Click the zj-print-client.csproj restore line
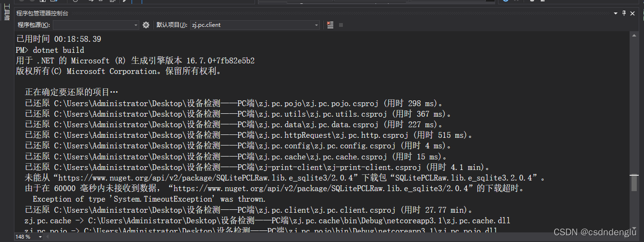This screenshot has height=242, width=644. [257, 167]
